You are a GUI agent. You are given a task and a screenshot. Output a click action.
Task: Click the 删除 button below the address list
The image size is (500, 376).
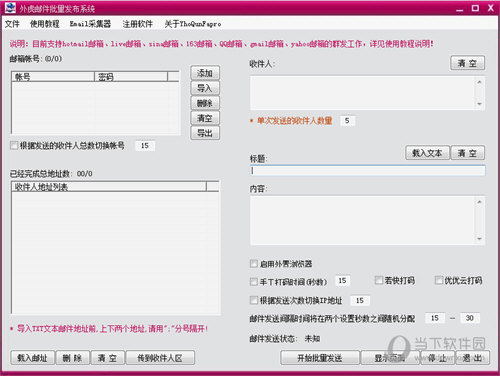[x=73, y=358]
